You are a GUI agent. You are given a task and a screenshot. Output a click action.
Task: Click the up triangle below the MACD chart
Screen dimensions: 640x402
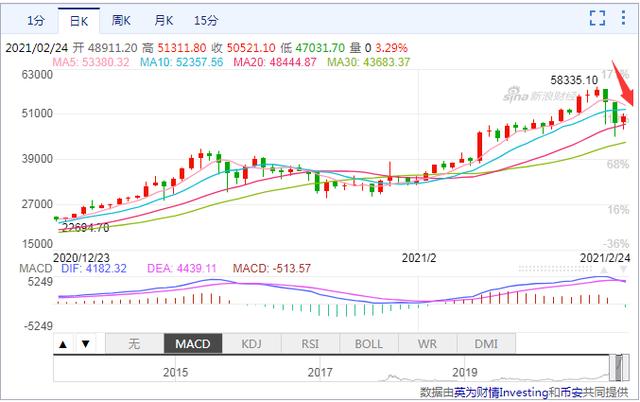pos(63,344)
